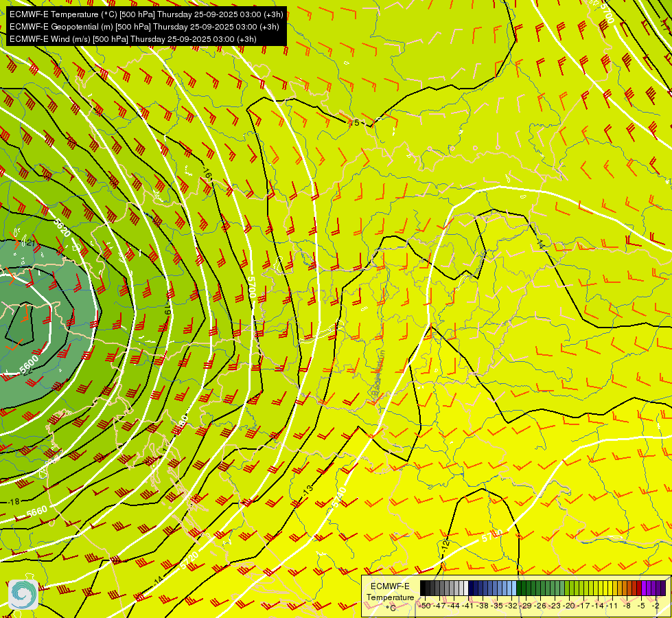Click the -16 isotherm contour label

[207, 174]
